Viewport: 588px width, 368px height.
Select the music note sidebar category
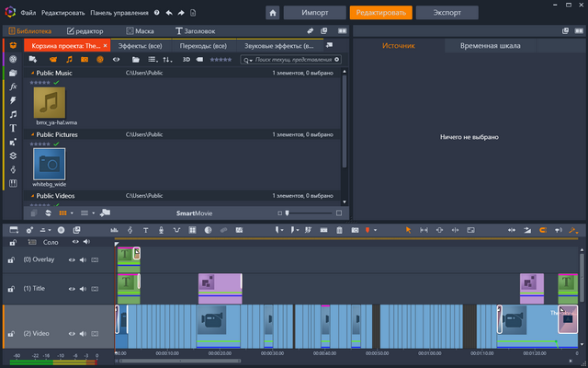coord(13,114)
